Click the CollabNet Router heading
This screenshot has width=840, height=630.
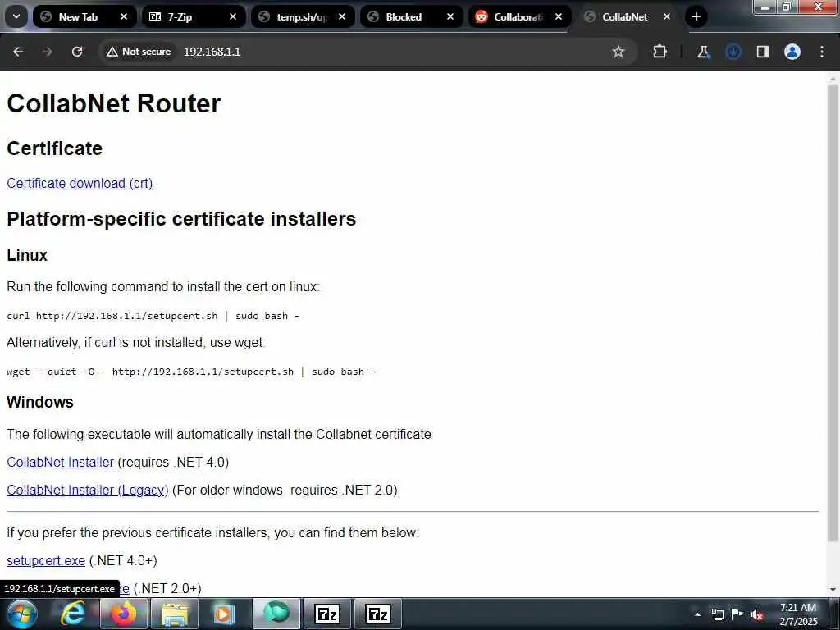pos(113,103)
